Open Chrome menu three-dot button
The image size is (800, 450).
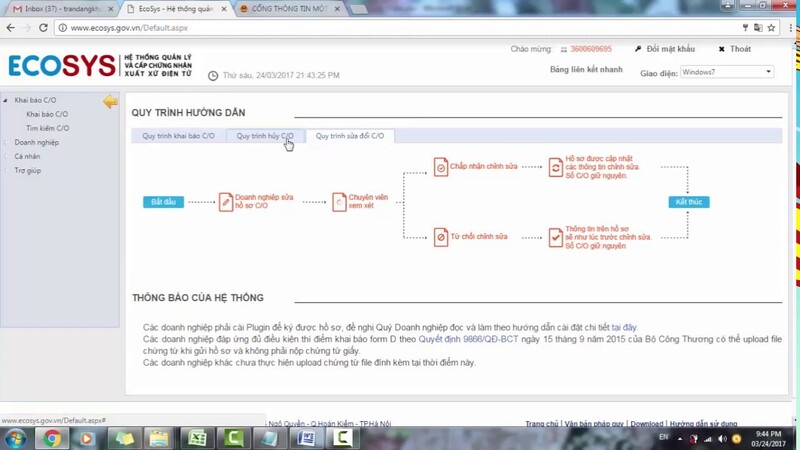click(x=790, y=28)
